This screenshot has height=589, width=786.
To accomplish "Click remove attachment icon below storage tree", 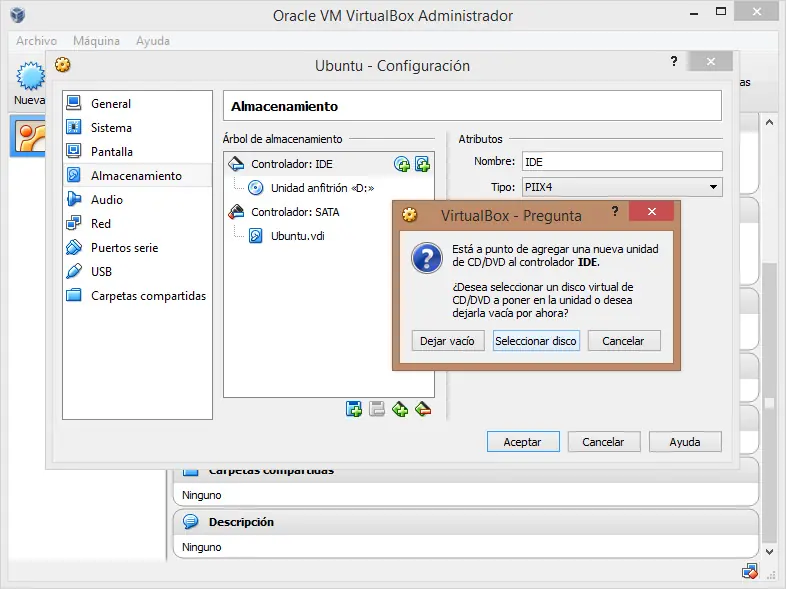I will pos(377,409).
